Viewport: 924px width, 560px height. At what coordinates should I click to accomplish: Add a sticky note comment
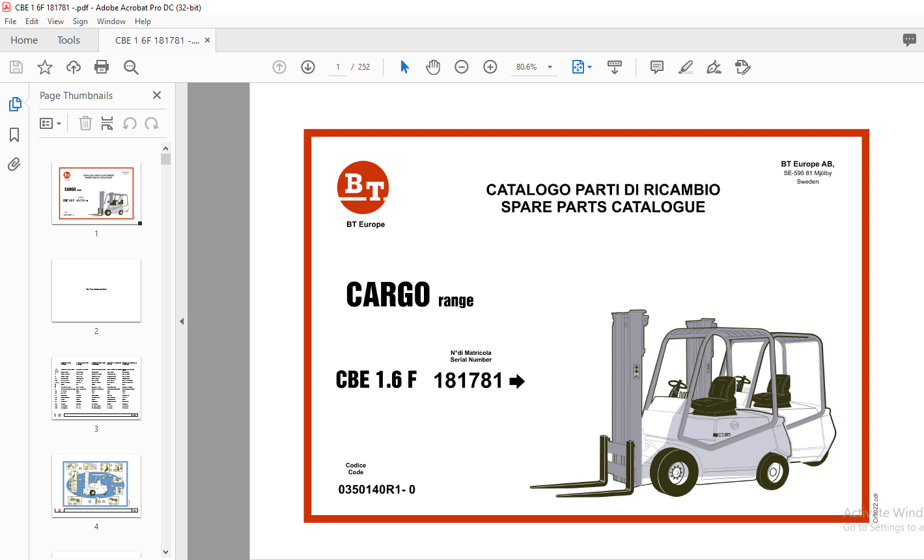[x=657, y=67]
